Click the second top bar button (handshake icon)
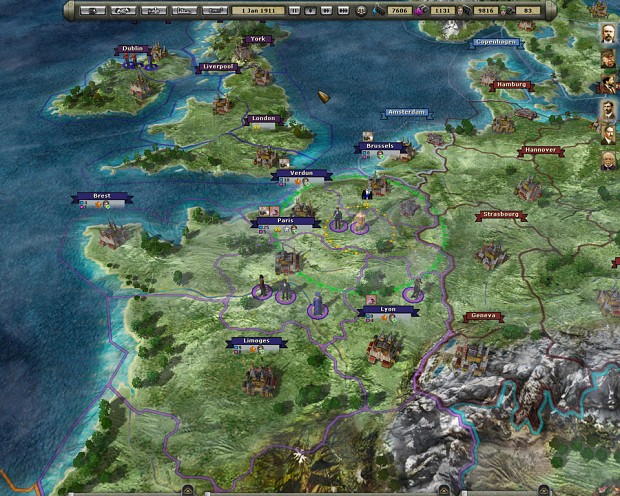 (x=123, y=11)
